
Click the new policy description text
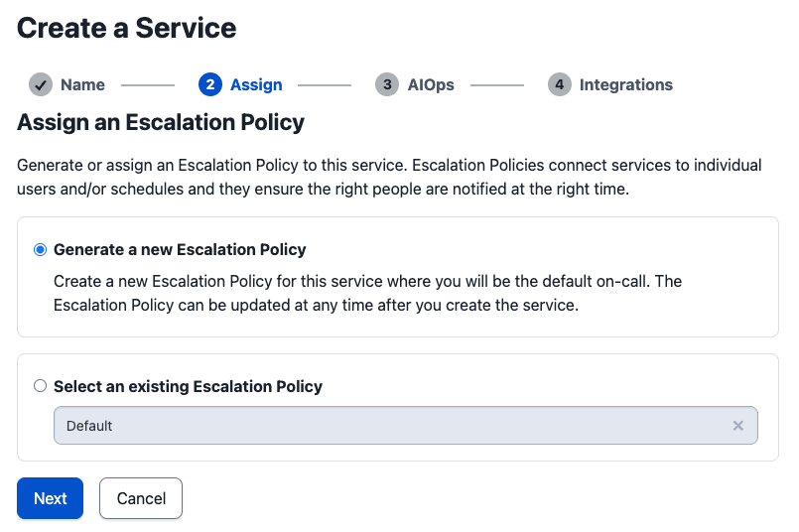click(367, 293)
